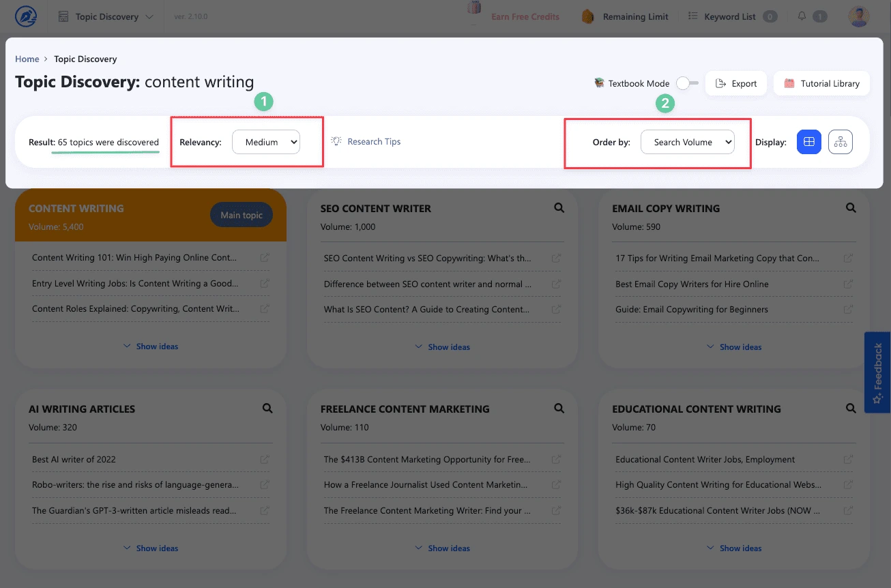Viewport: 891px width, 588px height.
Task: Open external link for Robo-writers article
Action: (265, 485)
